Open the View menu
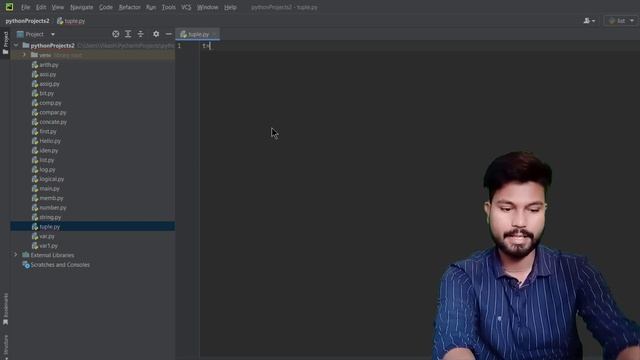The image size is (640, 360). click(58, 7)
